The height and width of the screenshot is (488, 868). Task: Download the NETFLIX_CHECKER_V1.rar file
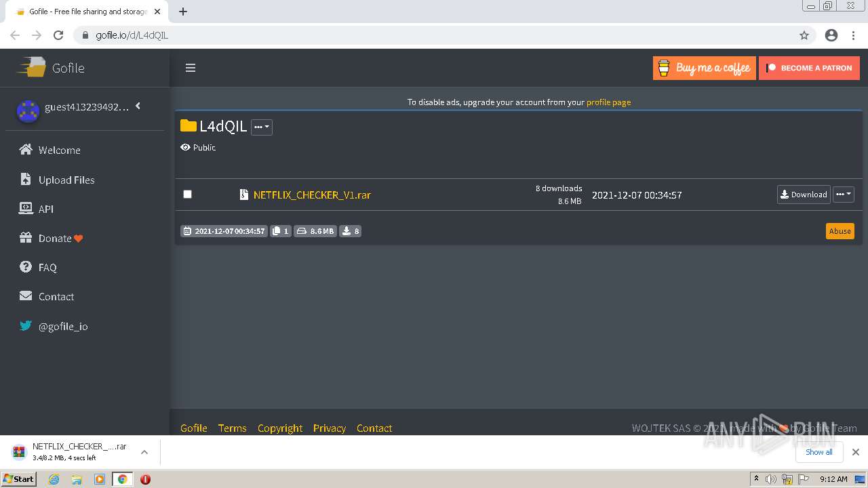point(804,195)
